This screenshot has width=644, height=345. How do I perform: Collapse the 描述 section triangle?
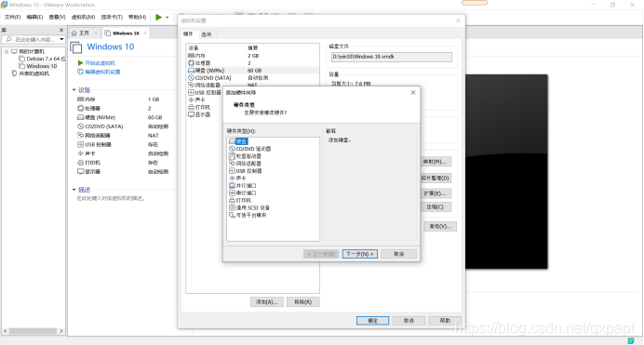[74, 190]
